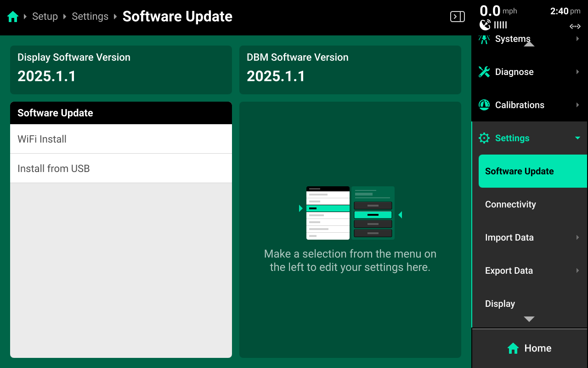Click the 'Make a selection' instruction text

pos(350,260)
